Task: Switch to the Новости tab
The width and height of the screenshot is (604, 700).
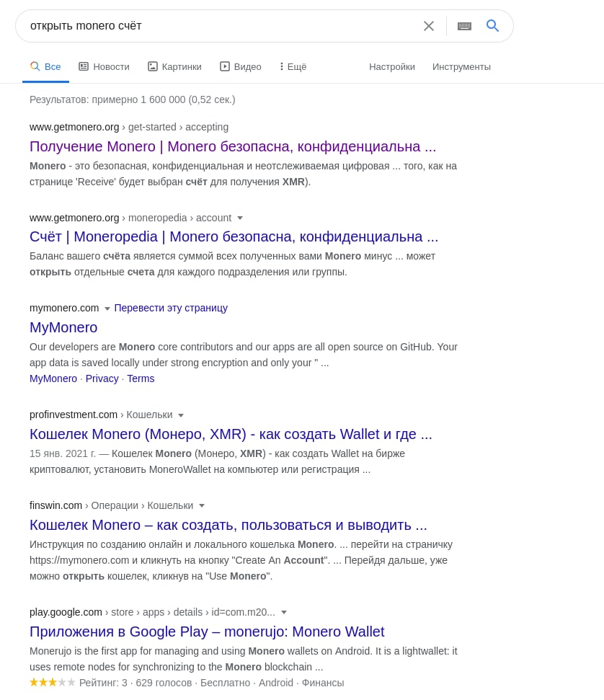Action: (104, 67)
